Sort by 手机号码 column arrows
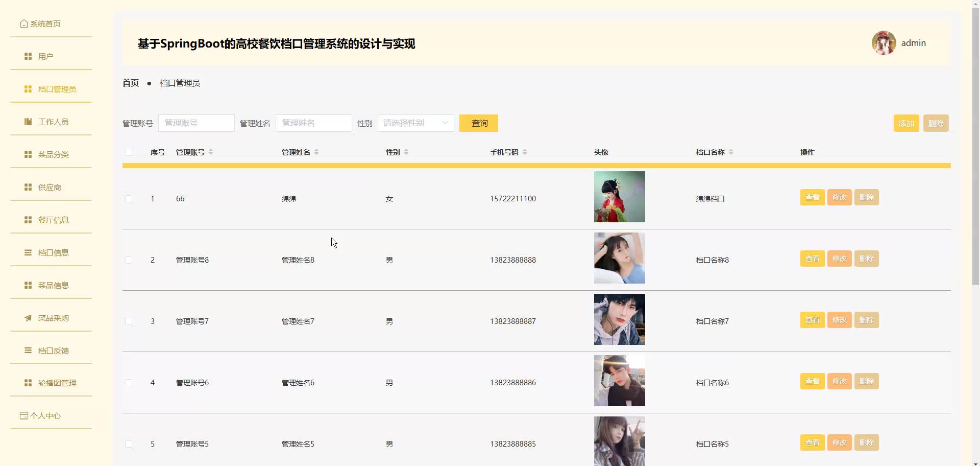 coord(525,152)
